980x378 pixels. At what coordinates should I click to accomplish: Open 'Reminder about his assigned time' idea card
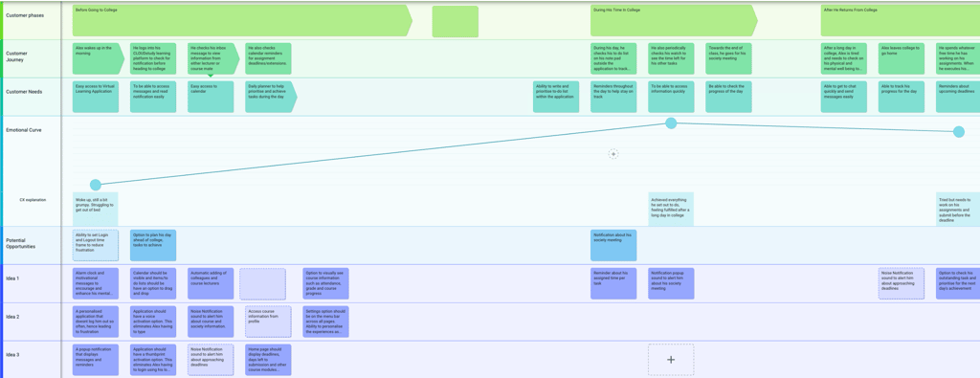(x=613, y=283)
